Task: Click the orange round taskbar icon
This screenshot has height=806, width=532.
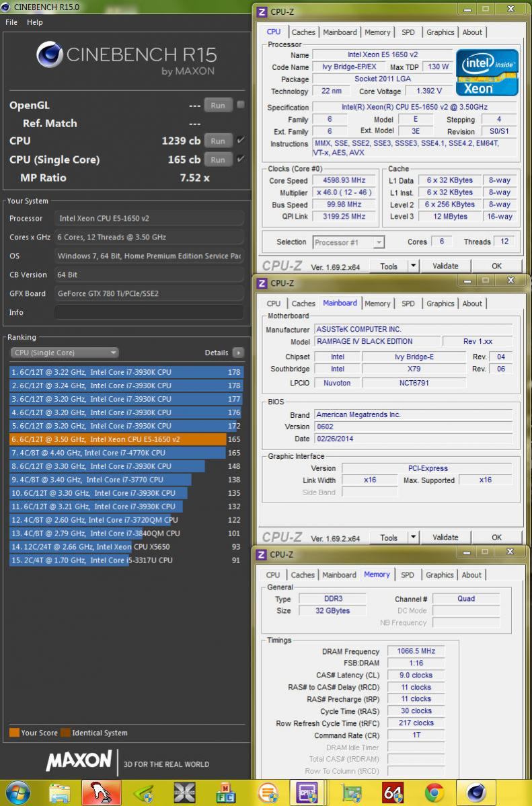Action: [267, 793]
